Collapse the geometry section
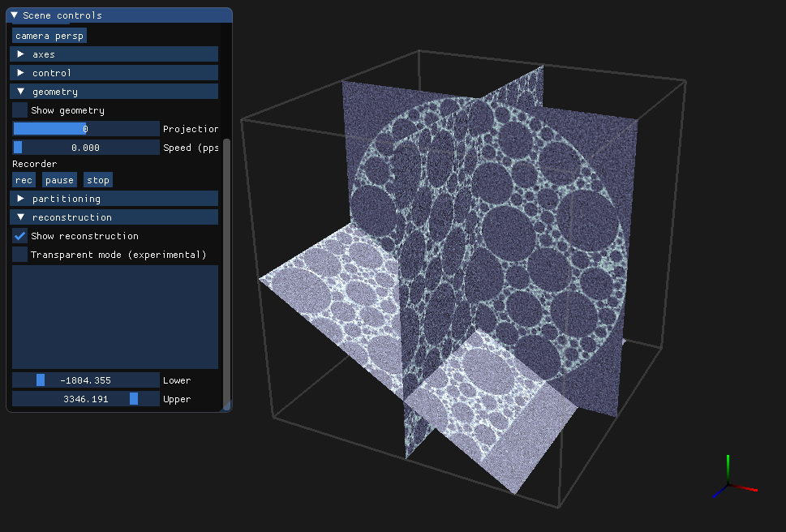This screenshot has width=786, height=532. click(x=21, y=92)
